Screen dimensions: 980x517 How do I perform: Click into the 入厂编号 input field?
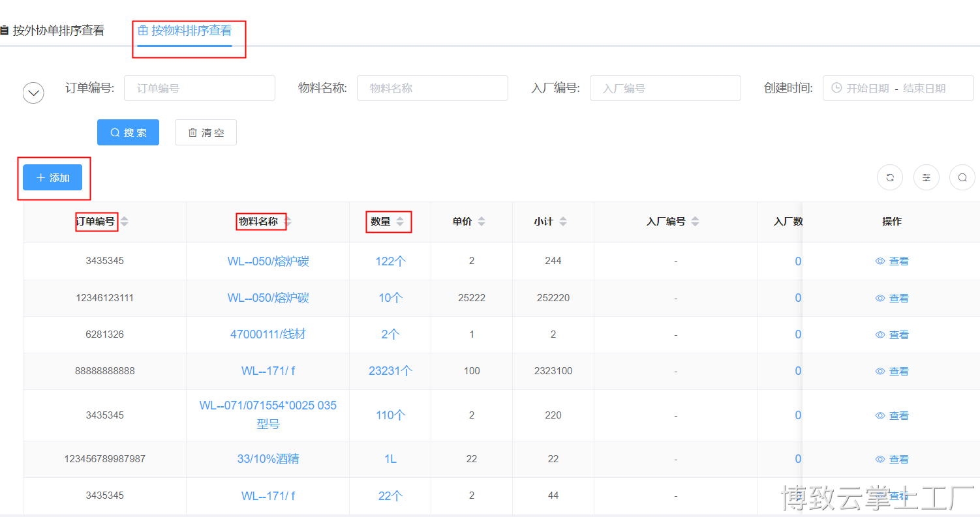click(x=665, y=88)
